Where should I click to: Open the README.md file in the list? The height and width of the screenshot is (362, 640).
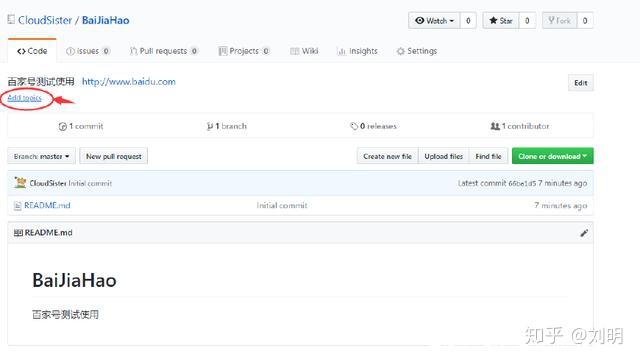[47, 205]
